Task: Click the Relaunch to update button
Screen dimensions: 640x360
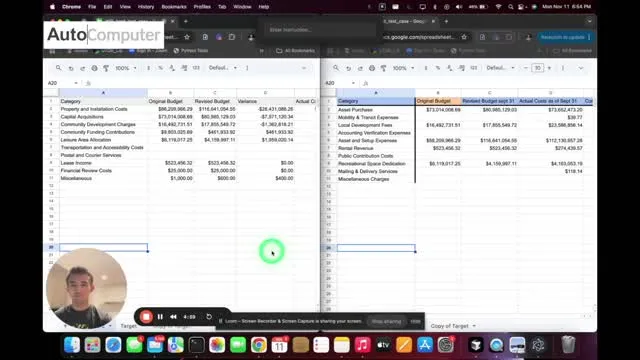Action: tap(565, 37)
